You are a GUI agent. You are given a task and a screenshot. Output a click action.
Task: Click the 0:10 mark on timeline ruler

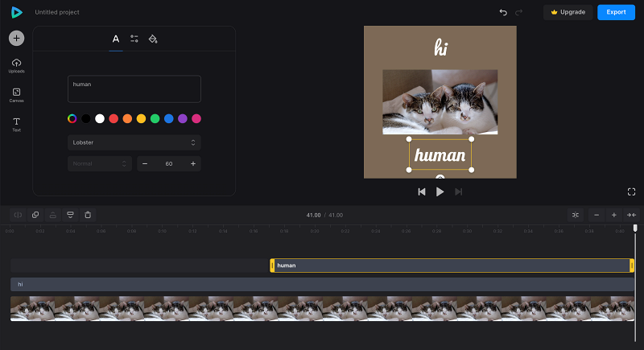click(163, 231)
